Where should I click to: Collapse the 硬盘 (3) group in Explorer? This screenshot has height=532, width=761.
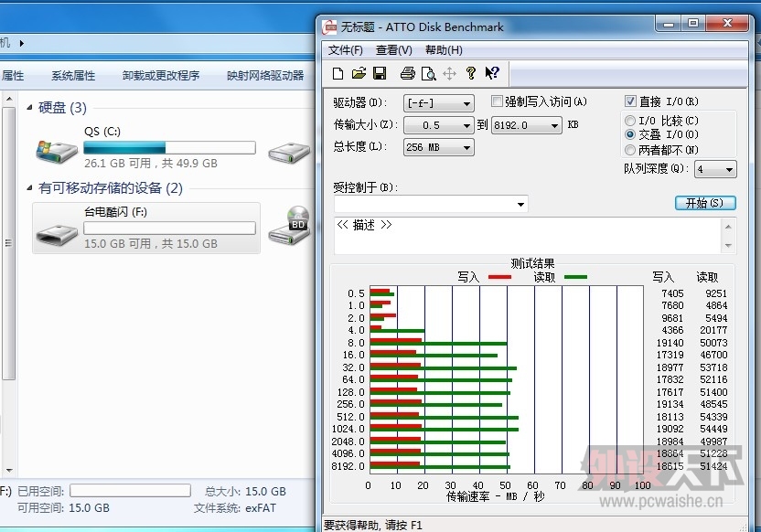tap(29, 108)
